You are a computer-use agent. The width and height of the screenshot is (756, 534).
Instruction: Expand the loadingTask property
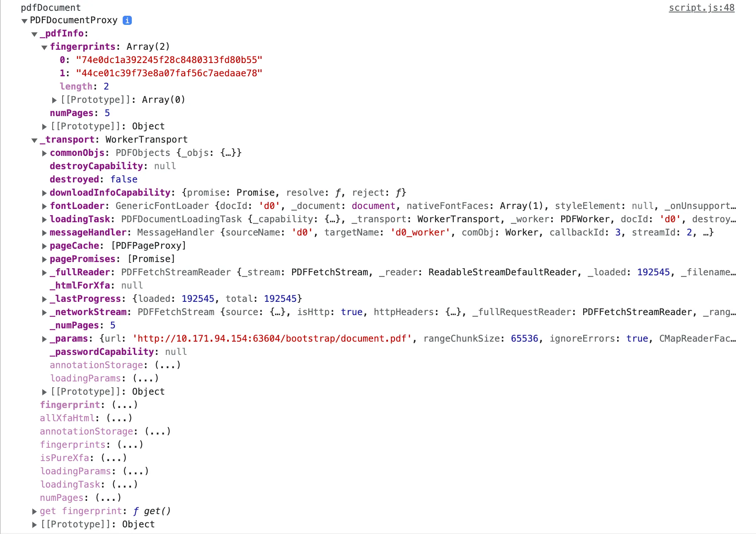[x=44, y=219]
